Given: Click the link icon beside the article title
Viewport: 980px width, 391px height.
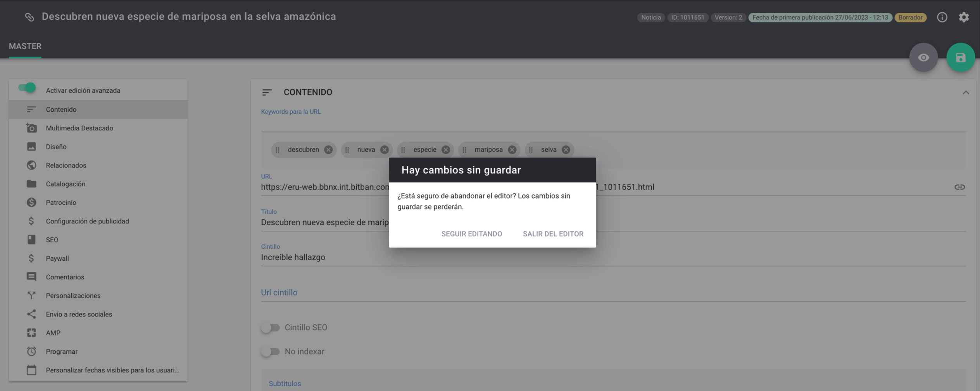Looking at the screenshot, I should click(29, 17).
